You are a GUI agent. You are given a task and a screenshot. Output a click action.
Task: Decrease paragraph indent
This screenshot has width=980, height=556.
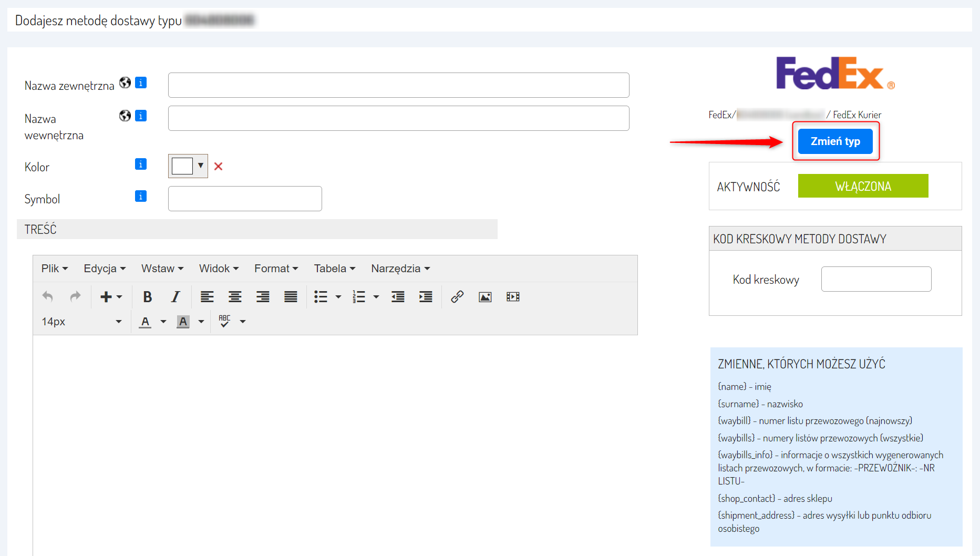pos(398,296)
